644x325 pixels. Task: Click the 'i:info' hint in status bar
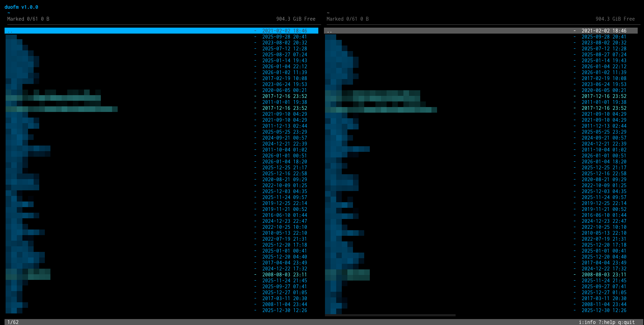[x=587, y=322]
